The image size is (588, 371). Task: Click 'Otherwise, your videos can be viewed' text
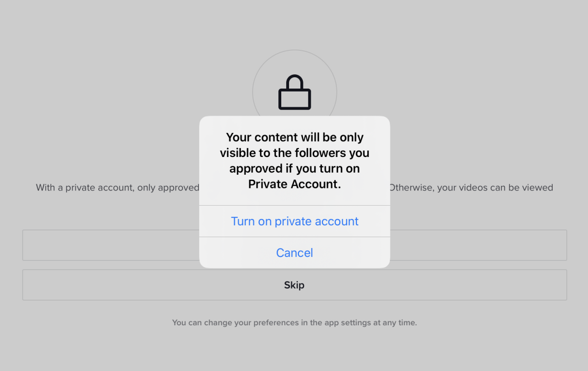click(x=471, y=187)
